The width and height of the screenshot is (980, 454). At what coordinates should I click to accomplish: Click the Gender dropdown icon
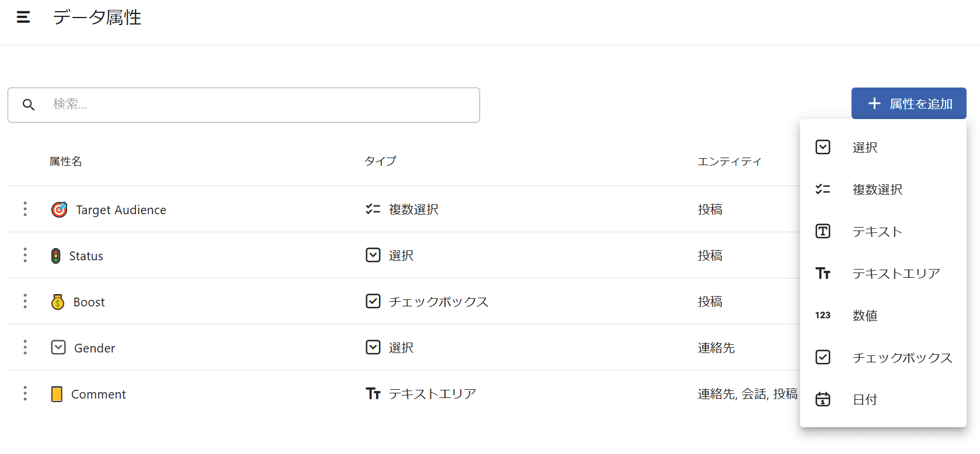[58, 348]
